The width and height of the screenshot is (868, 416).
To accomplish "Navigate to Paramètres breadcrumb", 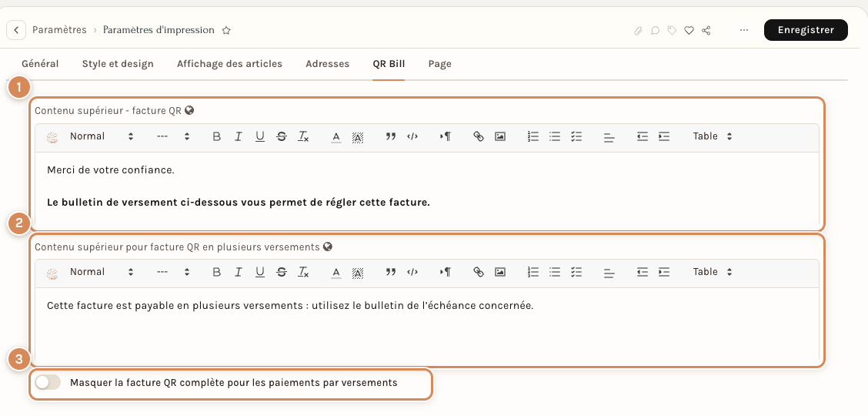I will coord(59,30).
